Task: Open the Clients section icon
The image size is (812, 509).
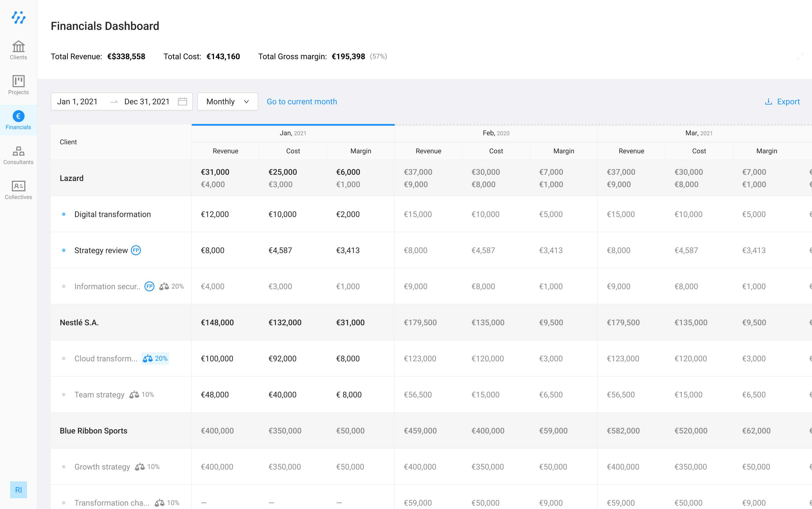Action: click(x=18, y=47)
